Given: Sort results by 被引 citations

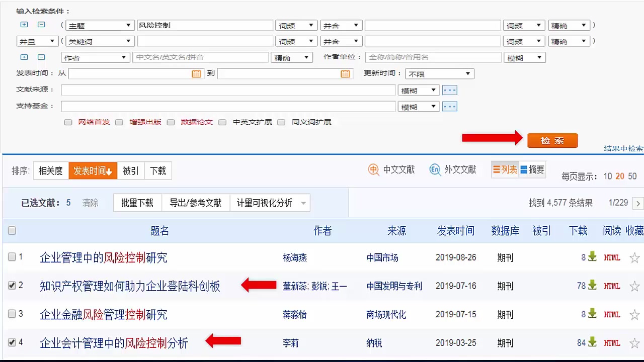Looking at the screenshot, I should point(130,170).
